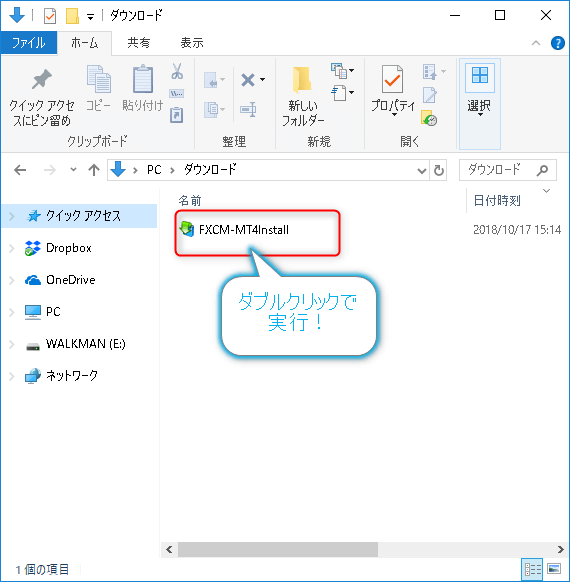Viewport: 570px width, 582px height.
Task: Open the File tab
Action: coord(29,43)
